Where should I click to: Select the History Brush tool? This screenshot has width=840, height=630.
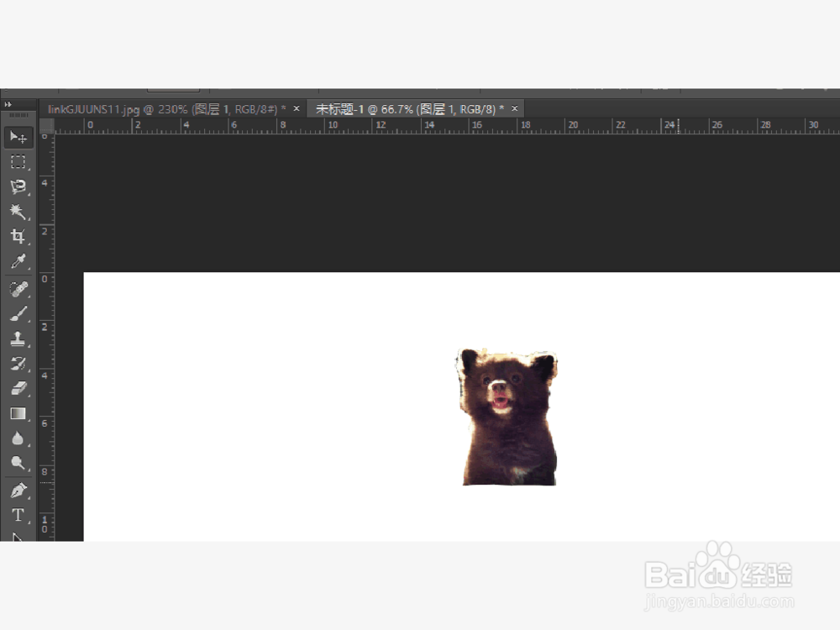tap(18, 364)
